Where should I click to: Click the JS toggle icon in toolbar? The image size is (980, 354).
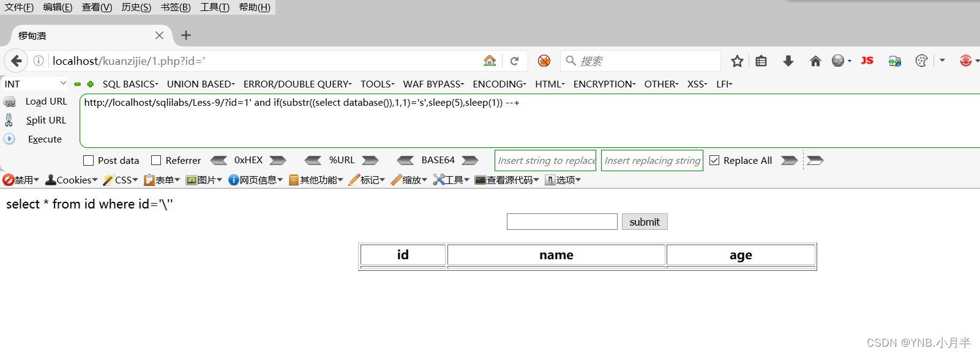click(867, 61)
